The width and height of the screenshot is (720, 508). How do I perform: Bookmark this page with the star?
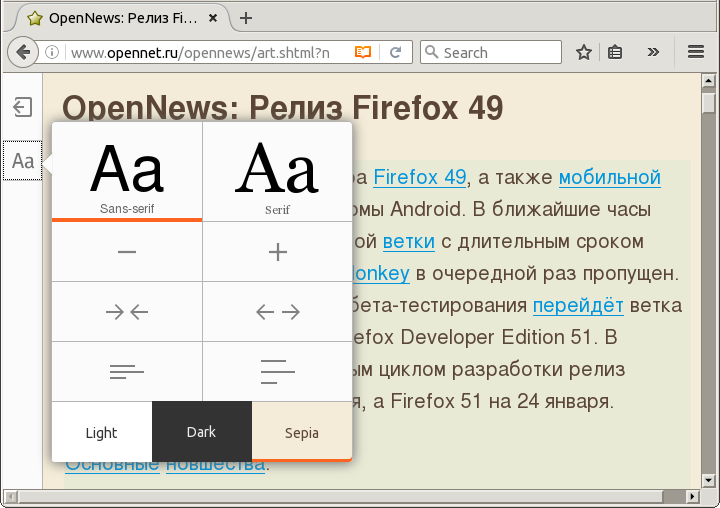tap(584, 52)
